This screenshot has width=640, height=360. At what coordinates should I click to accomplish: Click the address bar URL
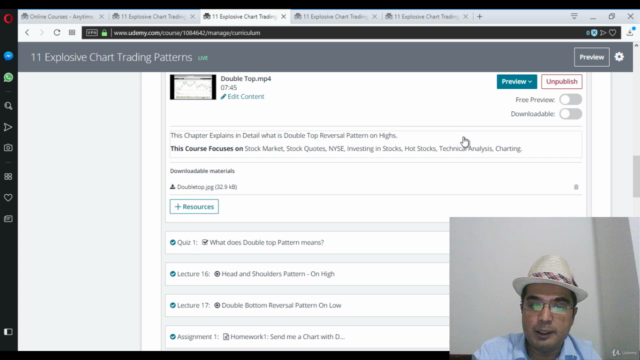(187, 33)
